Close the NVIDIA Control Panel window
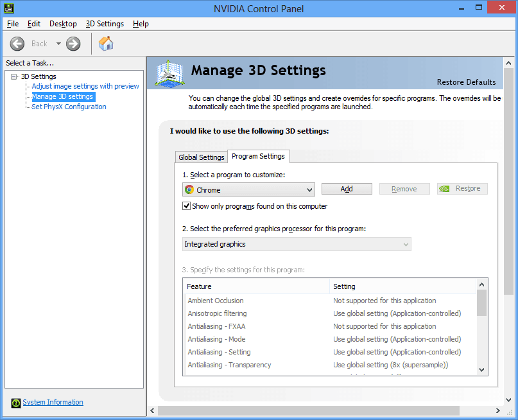Image resolution: width=518 pixels, height=420 pixels. pos(502,7)
